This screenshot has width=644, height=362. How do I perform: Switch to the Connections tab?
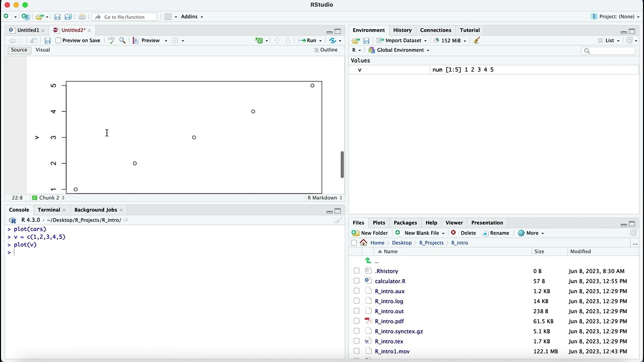[435, 30]
